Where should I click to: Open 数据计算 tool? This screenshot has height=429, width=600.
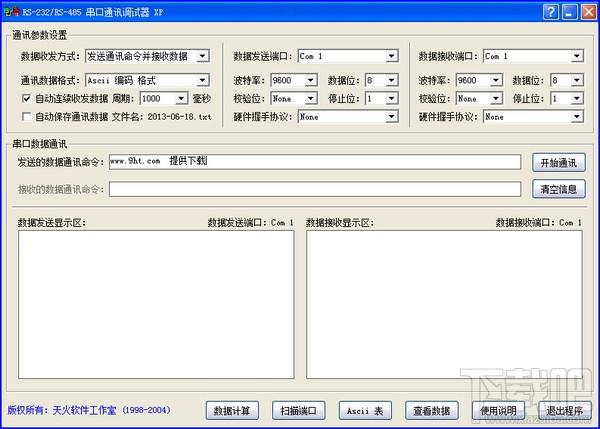(x=232, y=411)
